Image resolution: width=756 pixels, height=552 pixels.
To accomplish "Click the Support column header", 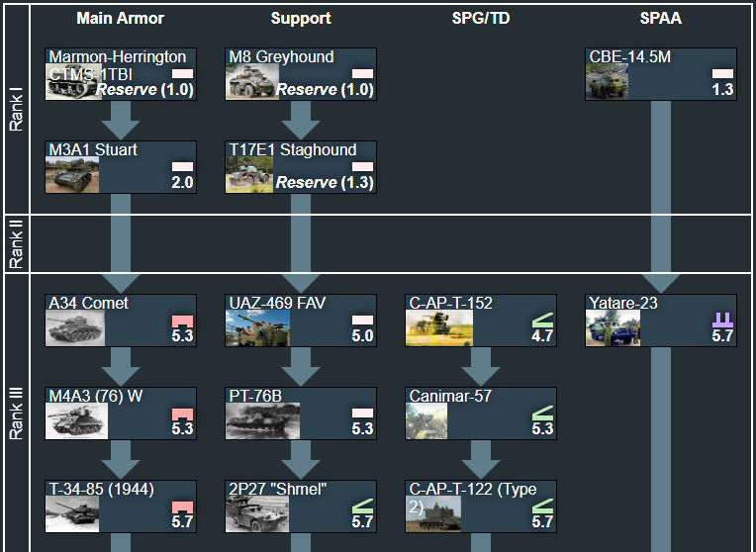I will (x=301, y=19).
